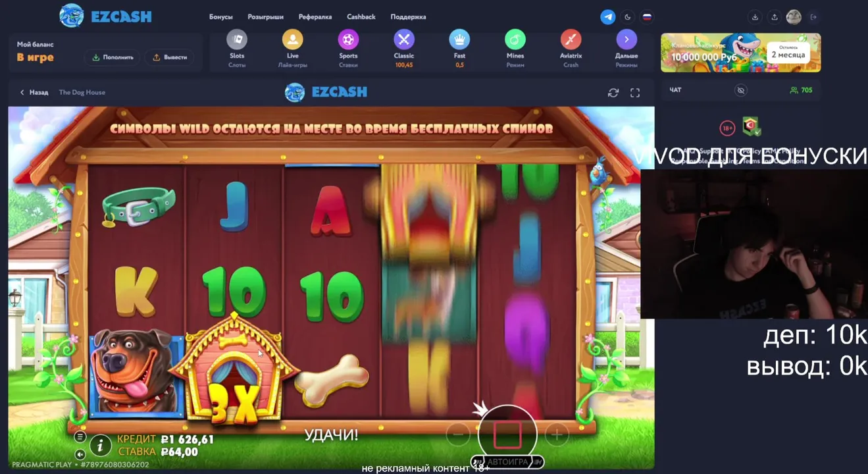Click EZCASH logo in header
Image resolution: width=868 pixels, height=474 pixels.
pos(105,16)
